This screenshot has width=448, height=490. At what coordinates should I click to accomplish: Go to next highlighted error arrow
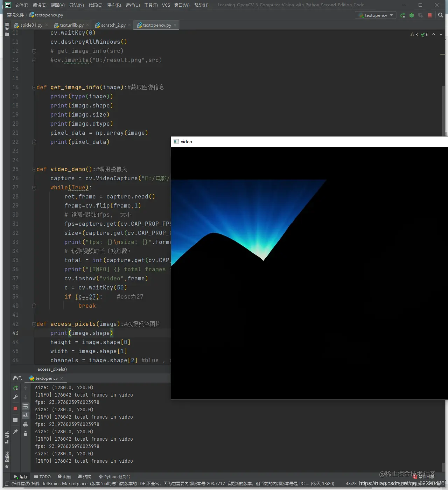click(441, 34)
